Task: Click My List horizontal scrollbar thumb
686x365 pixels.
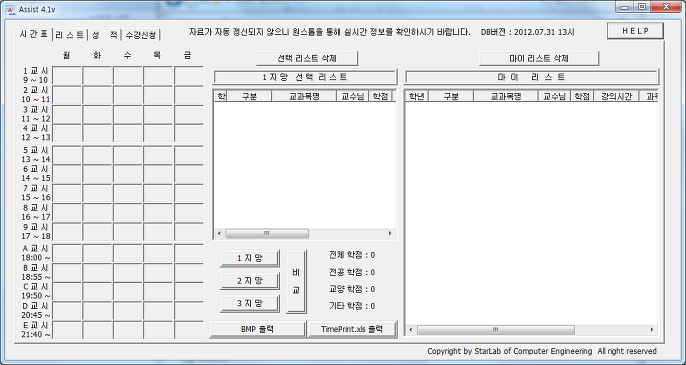Action: [496, 330]
